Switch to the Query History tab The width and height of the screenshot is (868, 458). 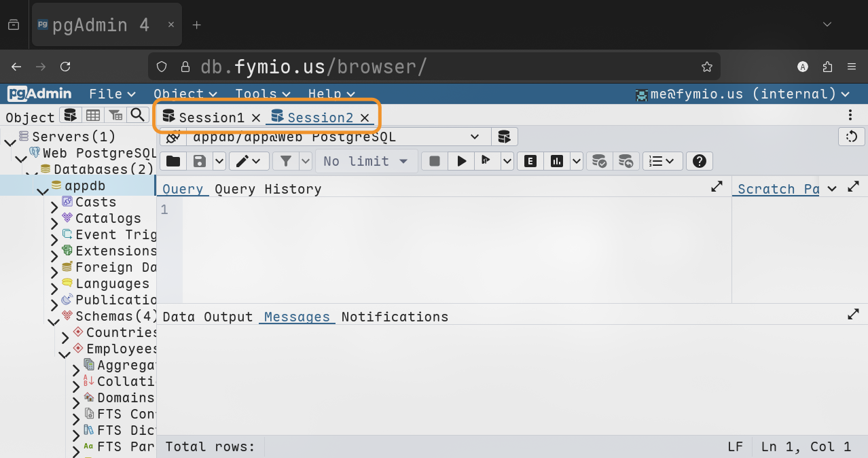(268, 189)
